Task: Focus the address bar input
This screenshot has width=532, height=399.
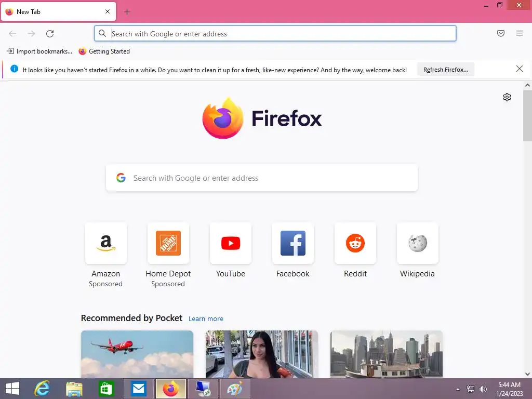Action: tap(275, 34)
